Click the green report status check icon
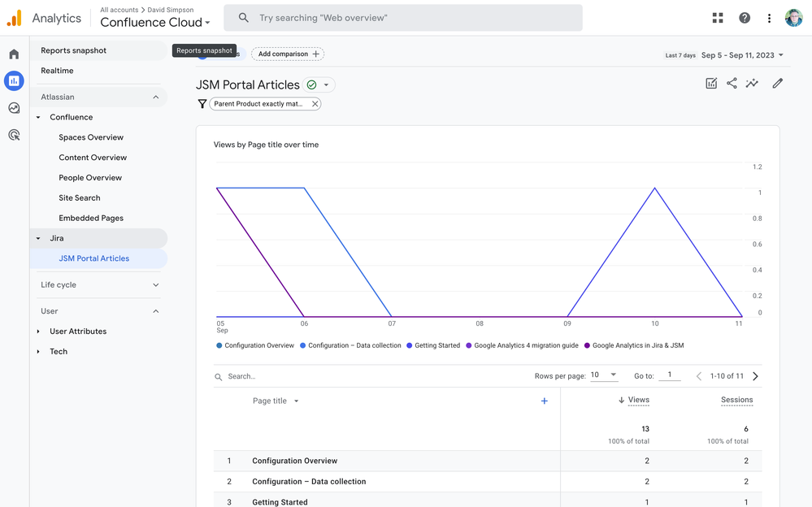Viewport: 812px width, 507px height. pyautogui.click(x=312, y=84)
